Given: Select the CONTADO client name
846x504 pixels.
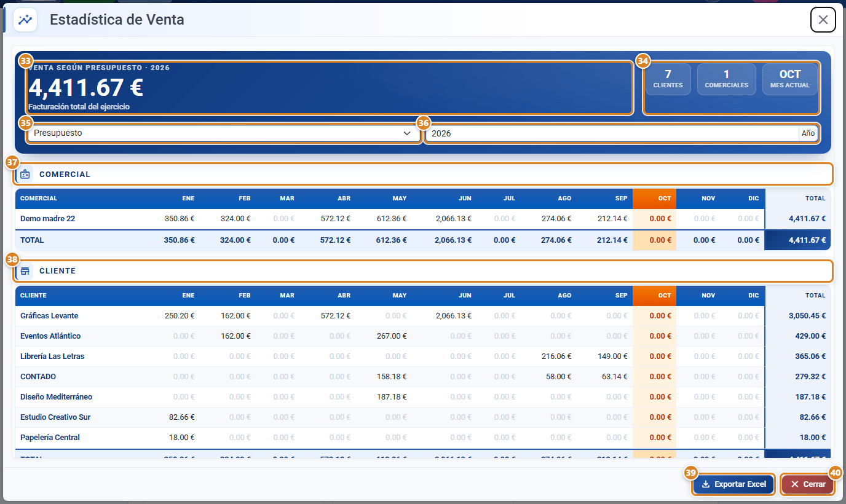Looking at the screenshot, I should [38, 377].
